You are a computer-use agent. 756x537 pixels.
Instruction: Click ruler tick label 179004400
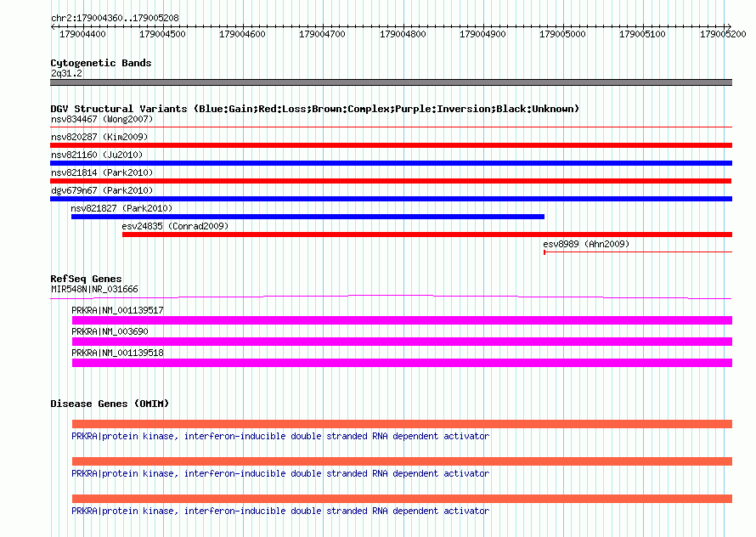point(82,34)
